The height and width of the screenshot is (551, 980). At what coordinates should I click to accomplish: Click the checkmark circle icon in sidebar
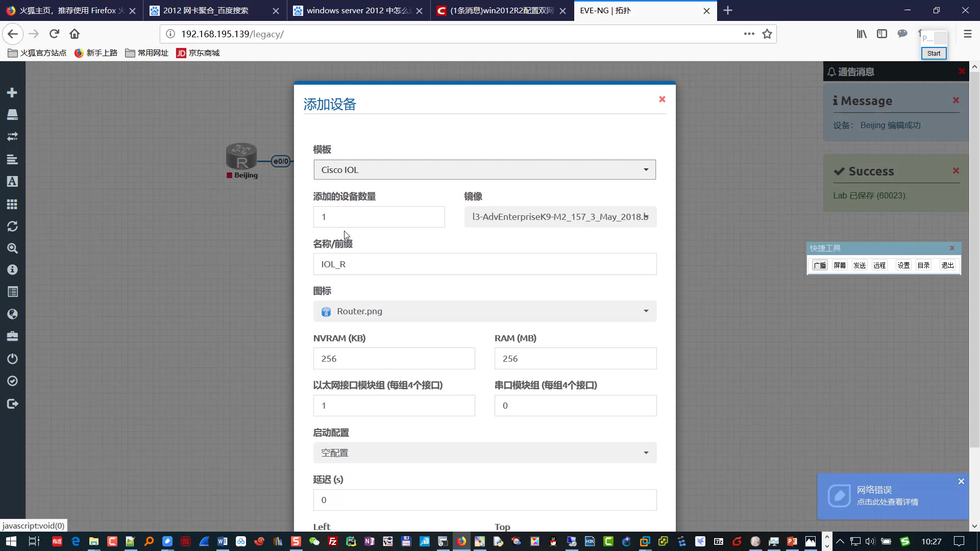(x=12, y=381)
